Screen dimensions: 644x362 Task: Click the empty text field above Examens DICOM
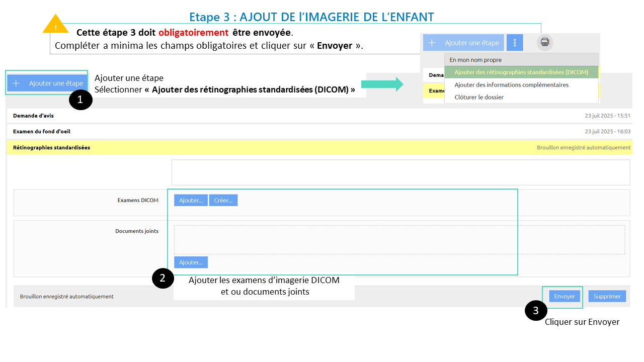click(x=400, y=172)
